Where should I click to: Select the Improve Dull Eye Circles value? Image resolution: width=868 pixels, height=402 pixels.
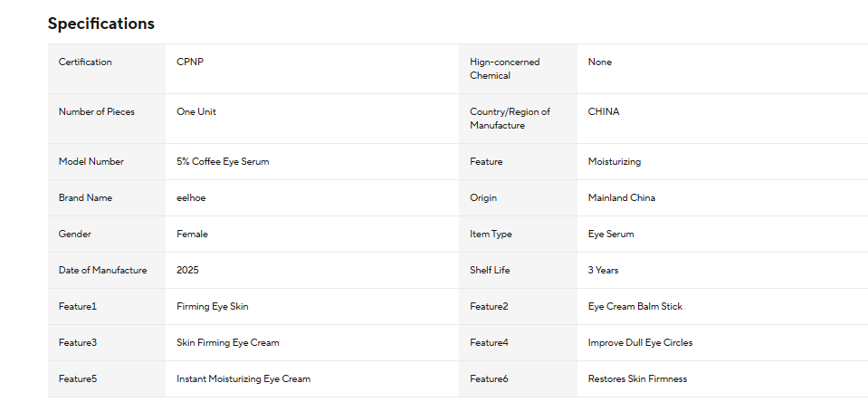(x=640, y=343)
